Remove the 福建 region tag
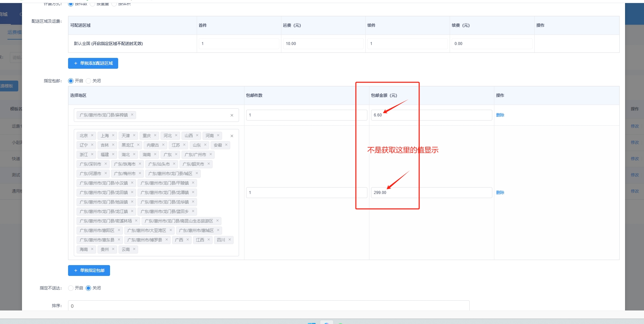The image size is (644, 324). tap(113, 154)
